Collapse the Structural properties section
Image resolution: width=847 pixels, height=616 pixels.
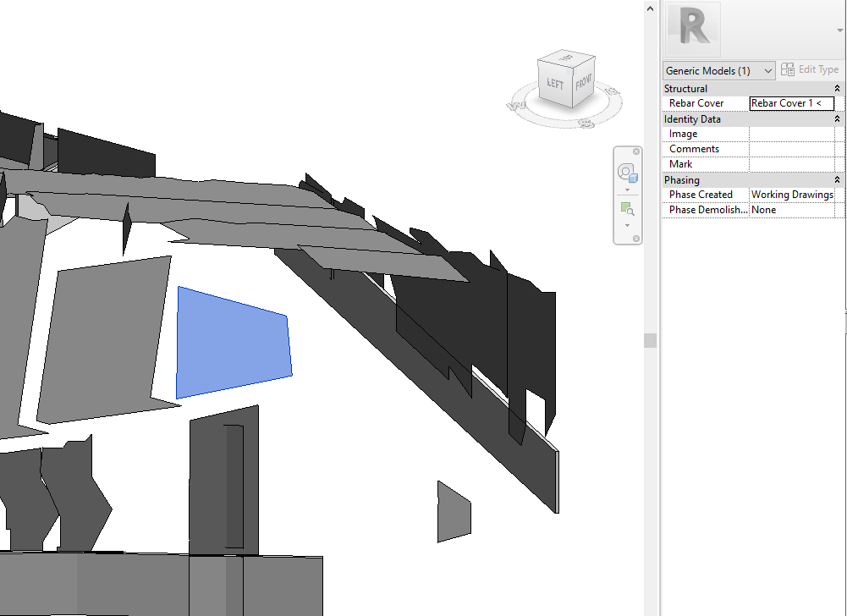838,88
